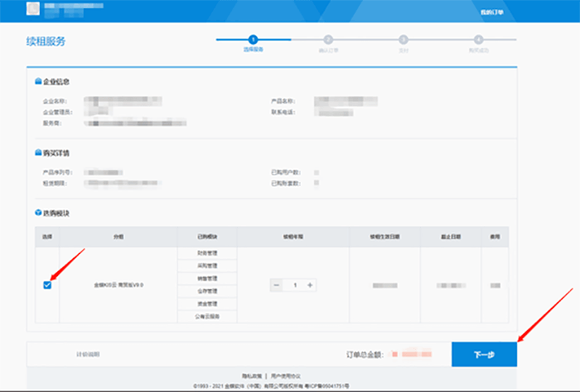
Task: Click step 4 购买成功 circle
Action: [x=478, y=39]
